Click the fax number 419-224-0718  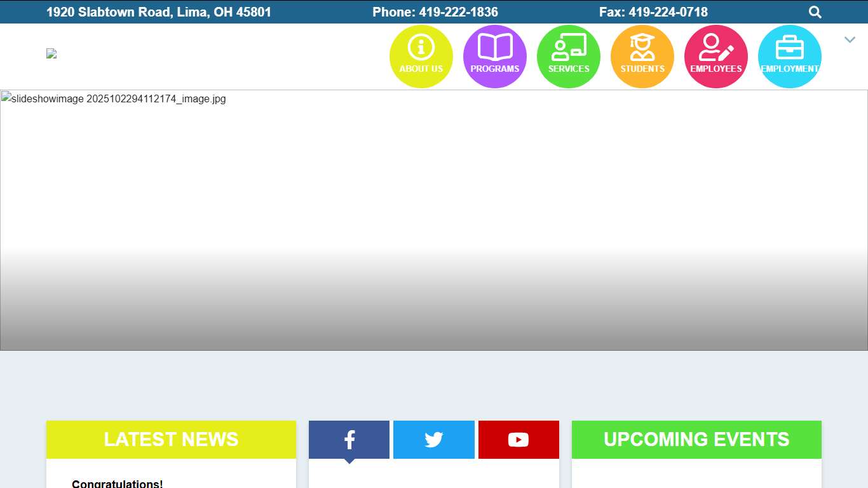point(668,12)
